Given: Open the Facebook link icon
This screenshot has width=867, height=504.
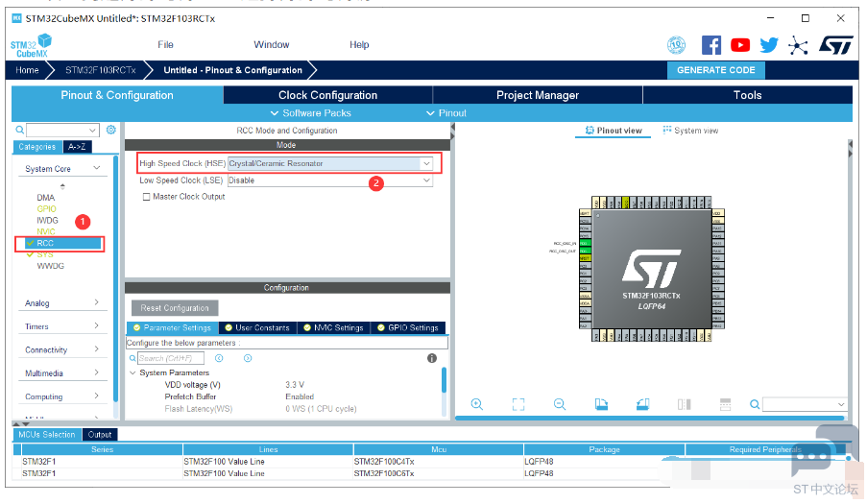Looking at the screenshot, I should tap(710, 45).
